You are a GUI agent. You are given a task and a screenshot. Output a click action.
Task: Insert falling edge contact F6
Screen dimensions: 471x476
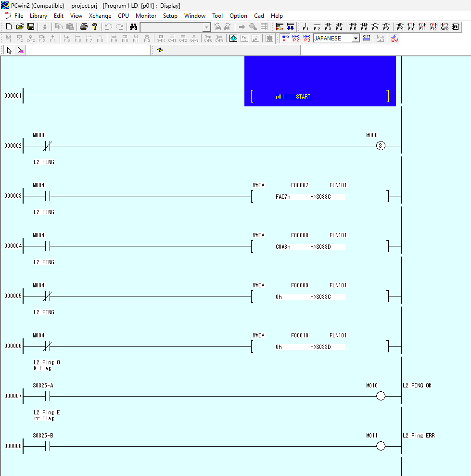point(364,27)
